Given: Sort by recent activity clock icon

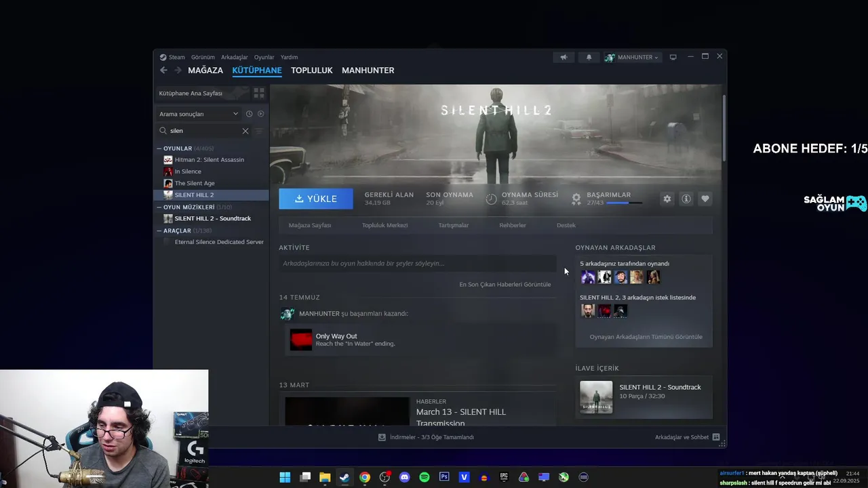Looking at the screenshot, I should [249, 114].
